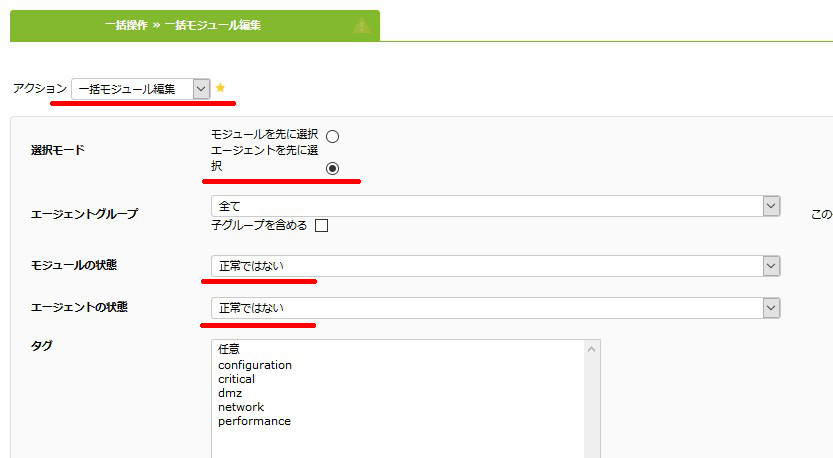
Task: Select the performance tag
Action: click(254, 421)
